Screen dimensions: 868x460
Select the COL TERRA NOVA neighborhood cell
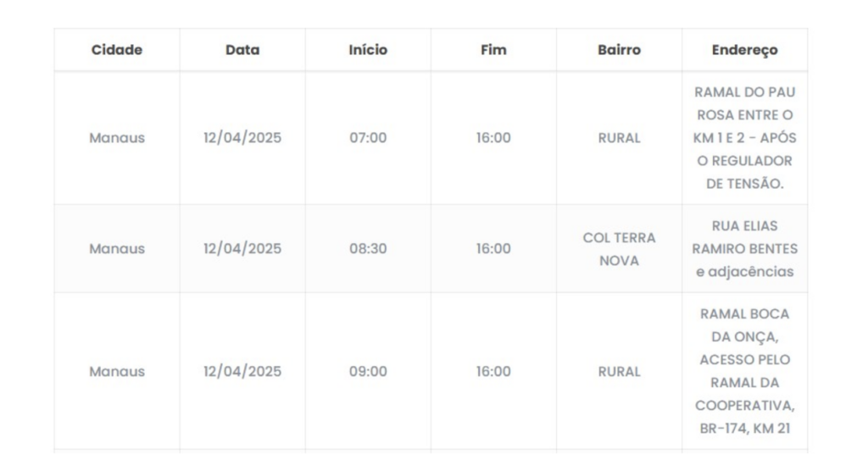[619, 249]
